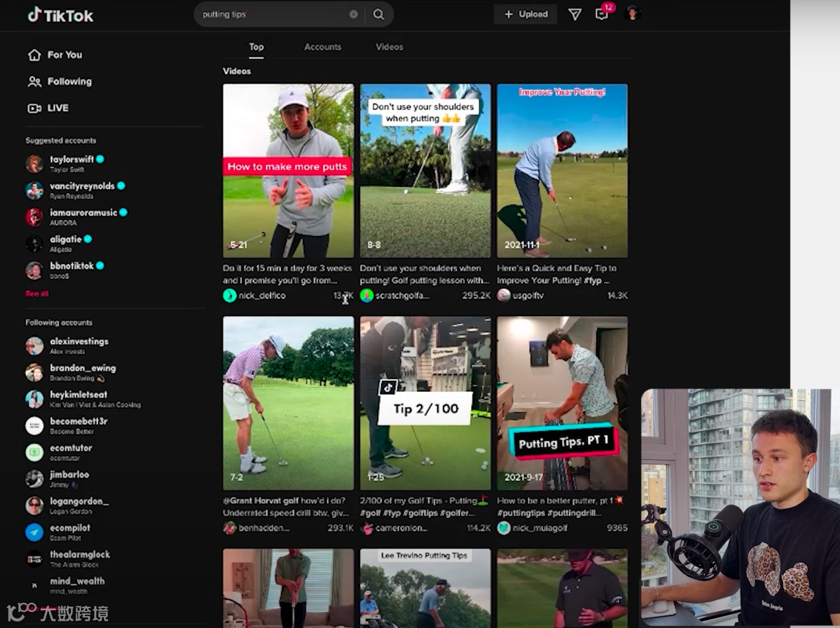Switch to the Top results tab
Screen dimensions: 840x628
point(256,46)
